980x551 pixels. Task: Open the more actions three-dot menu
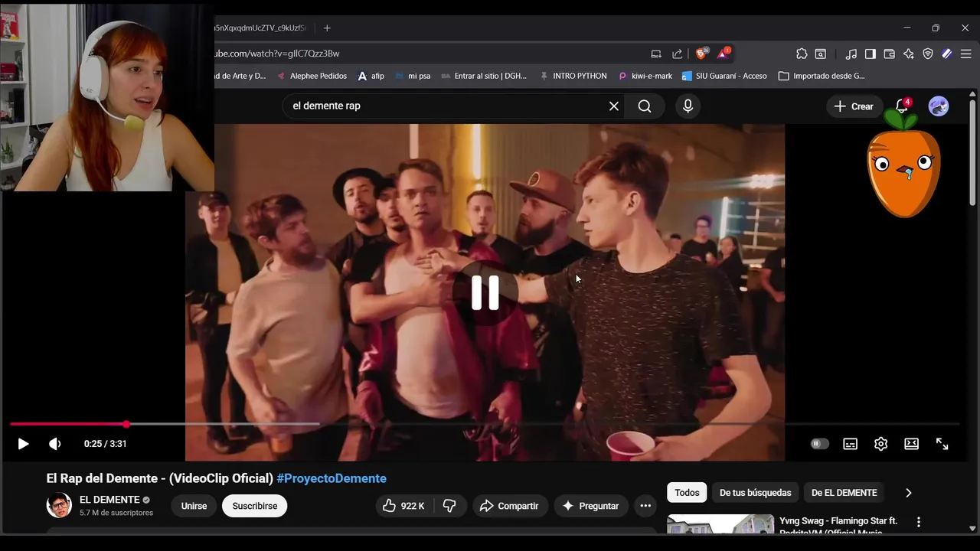(645, 506)
